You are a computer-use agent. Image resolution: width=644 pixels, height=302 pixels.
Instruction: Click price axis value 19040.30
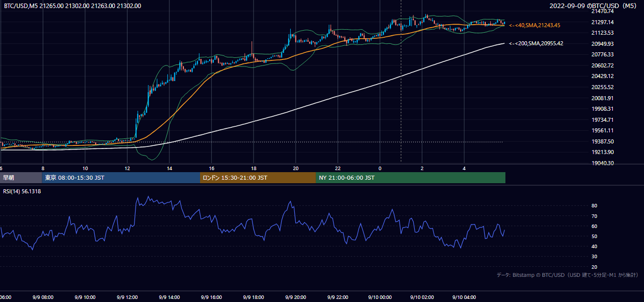pos(602,163)
